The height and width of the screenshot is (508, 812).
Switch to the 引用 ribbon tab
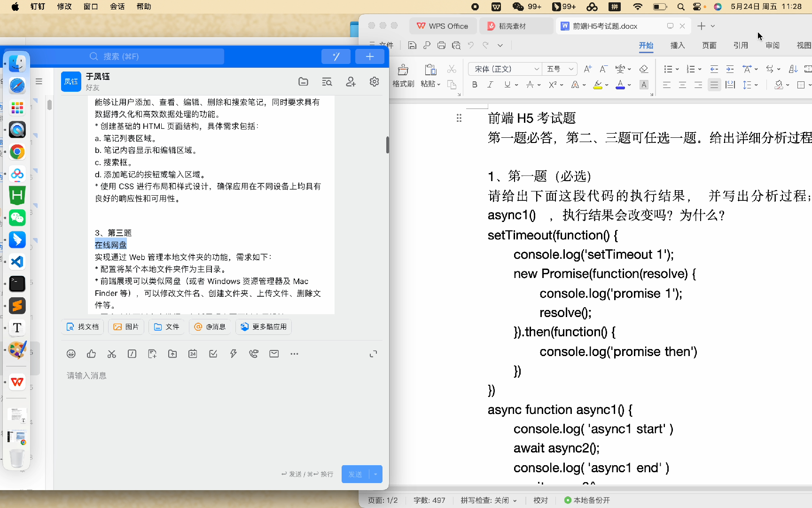pos(740,45)
